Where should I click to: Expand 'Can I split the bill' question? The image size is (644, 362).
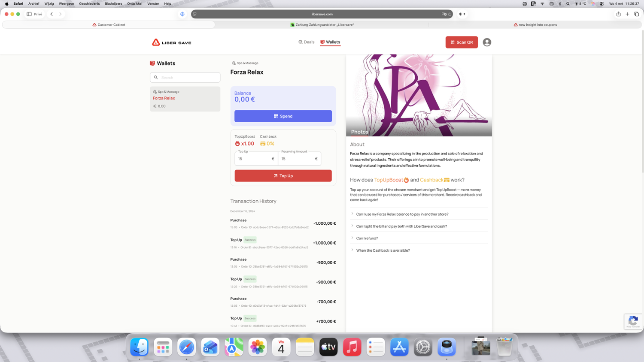pos(401,226)
